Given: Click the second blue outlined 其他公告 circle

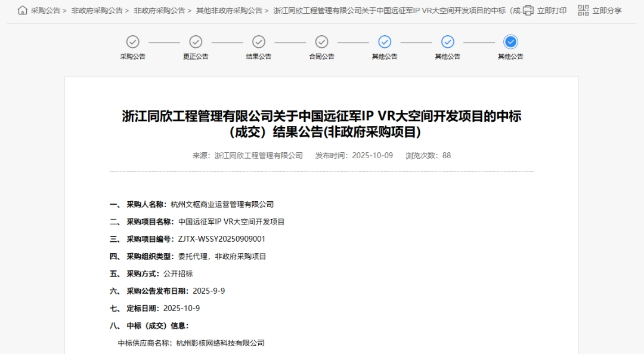Looking at the screenshot, I should pos(448,43).
